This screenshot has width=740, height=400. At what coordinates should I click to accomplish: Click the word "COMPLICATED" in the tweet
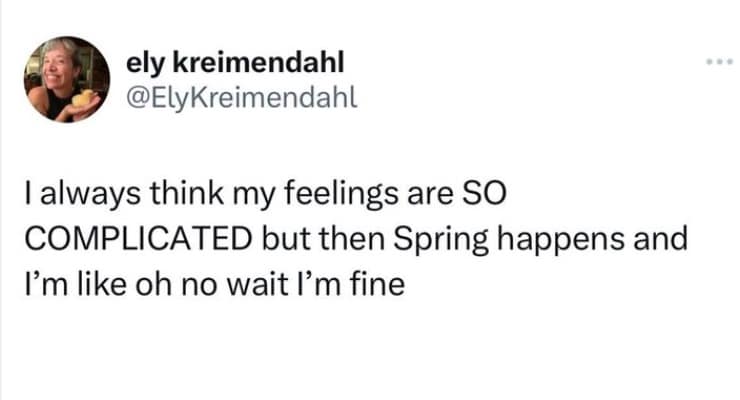137,242
